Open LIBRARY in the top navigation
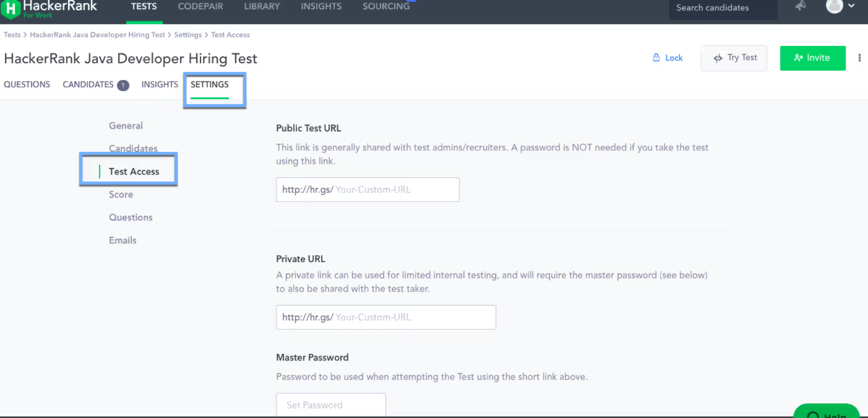 click(262, 7)
